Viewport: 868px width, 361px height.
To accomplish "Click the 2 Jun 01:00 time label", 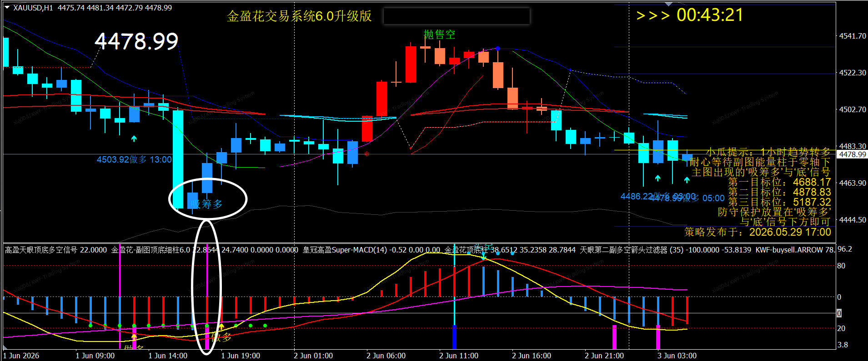I will coord(313,356).
